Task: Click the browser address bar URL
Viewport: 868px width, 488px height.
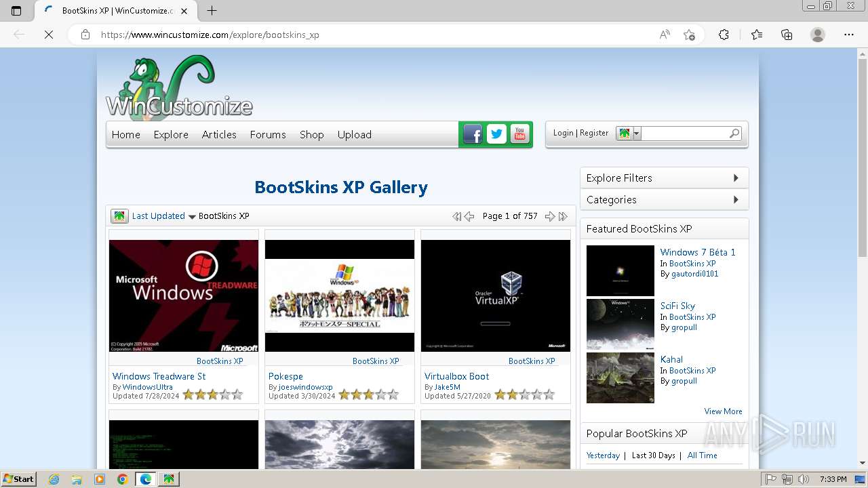Action: point(210,35)
